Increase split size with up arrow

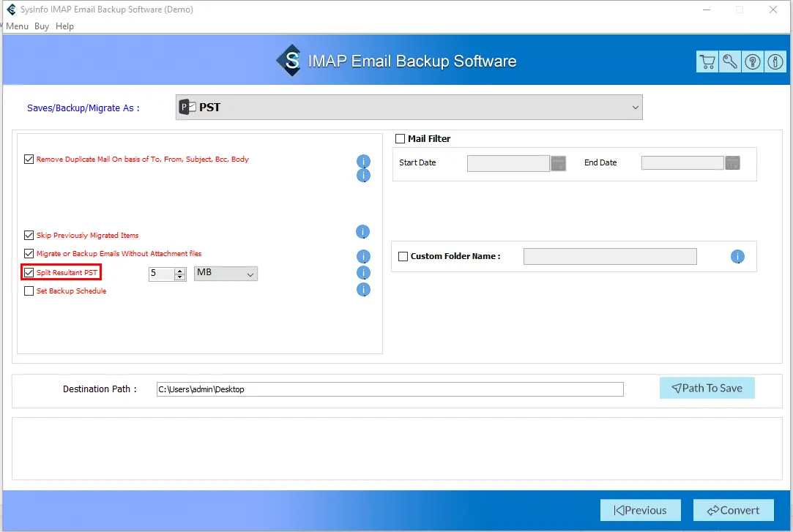(x=180, y=271)
